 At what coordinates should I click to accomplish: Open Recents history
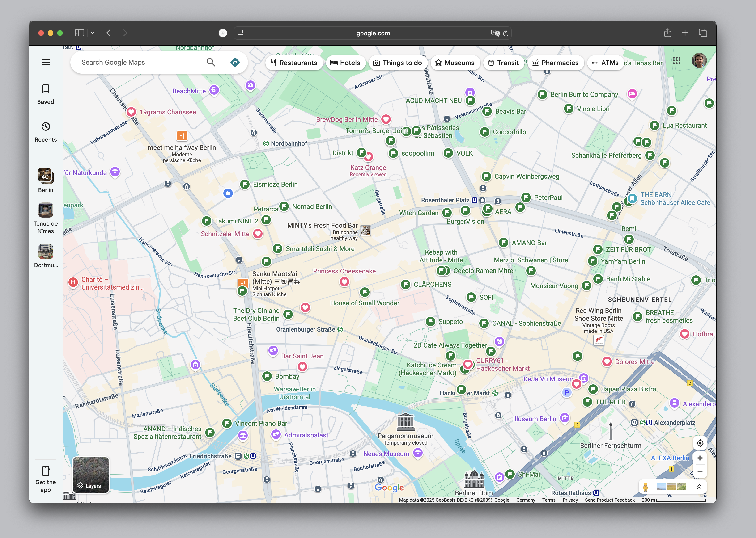coord(46,132)
